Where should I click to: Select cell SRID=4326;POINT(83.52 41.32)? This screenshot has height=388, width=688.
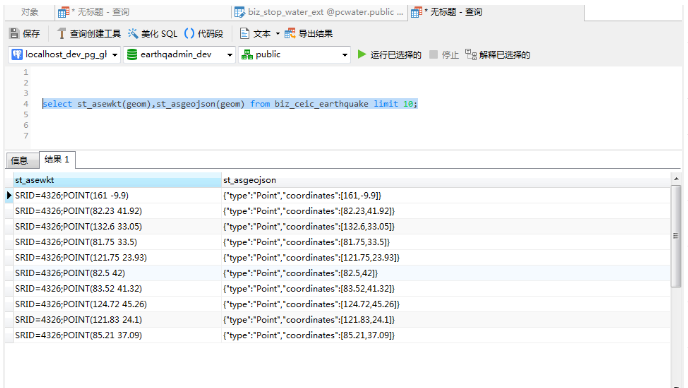[118, 289]
